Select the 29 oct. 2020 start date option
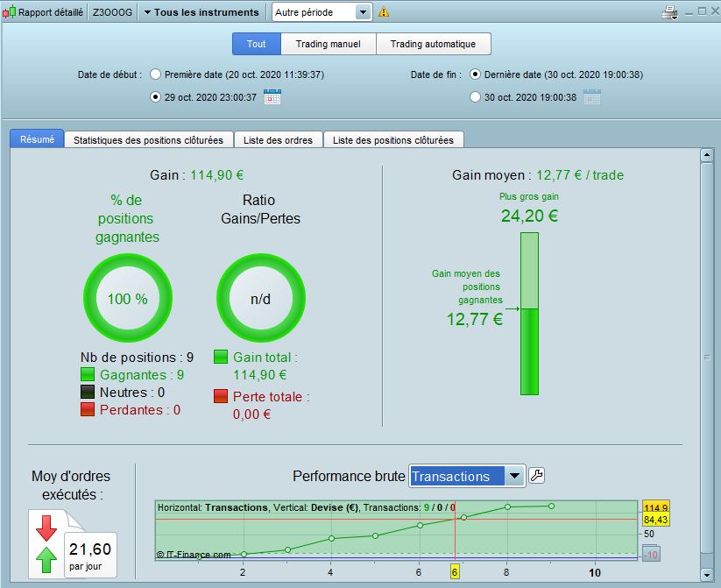The image size is (721, 588). [155, 97]
